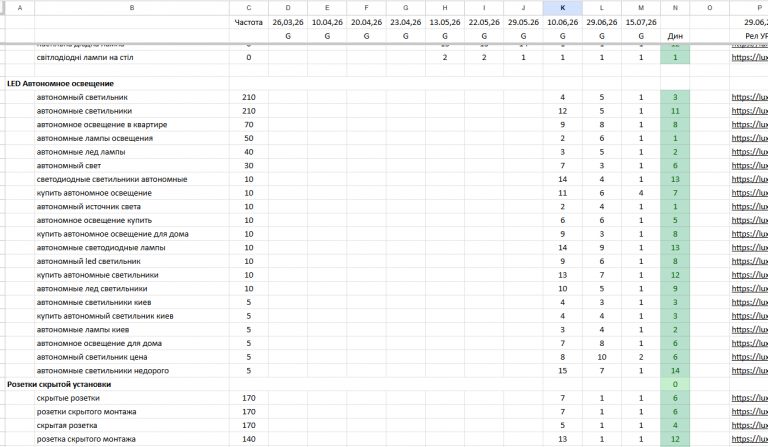This screenshot has height=447, width=768.
Task: Open link in 'автономный светильник' row
Action: (749, 97)
